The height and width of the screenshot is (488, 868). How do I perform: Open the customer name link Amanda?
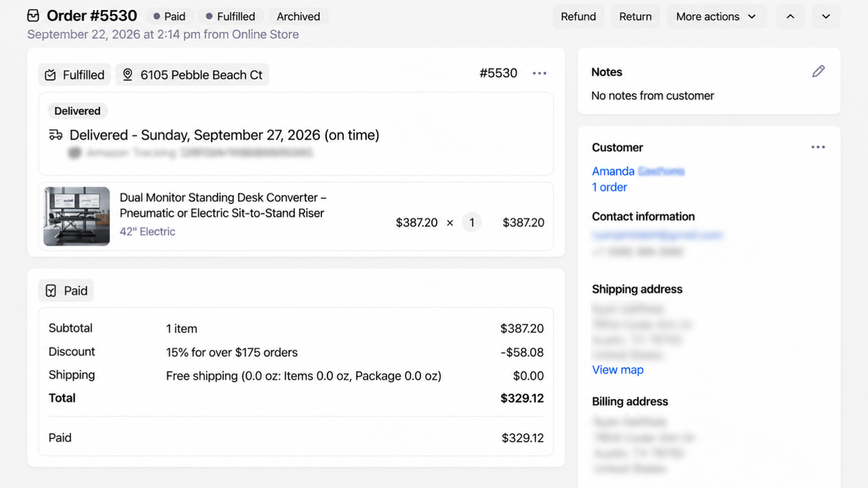pyautogui.click(x=638, y=171)
